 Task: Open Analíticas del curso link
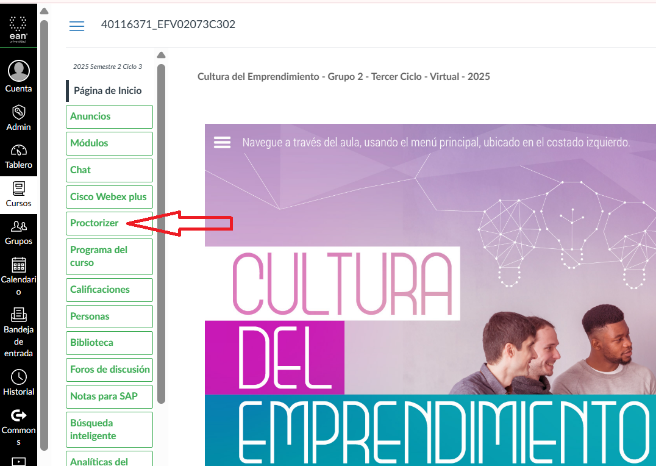click(x=109, y=459)
